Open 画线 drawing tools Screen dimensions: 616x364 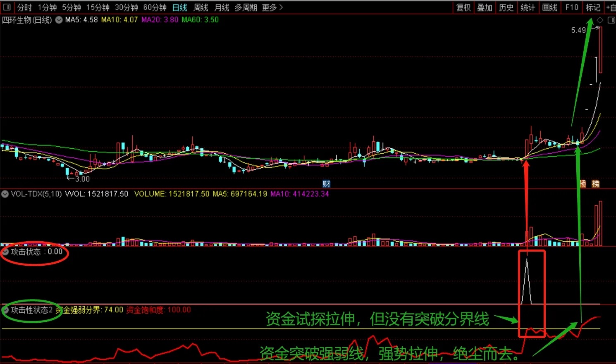tap(550, 7)
